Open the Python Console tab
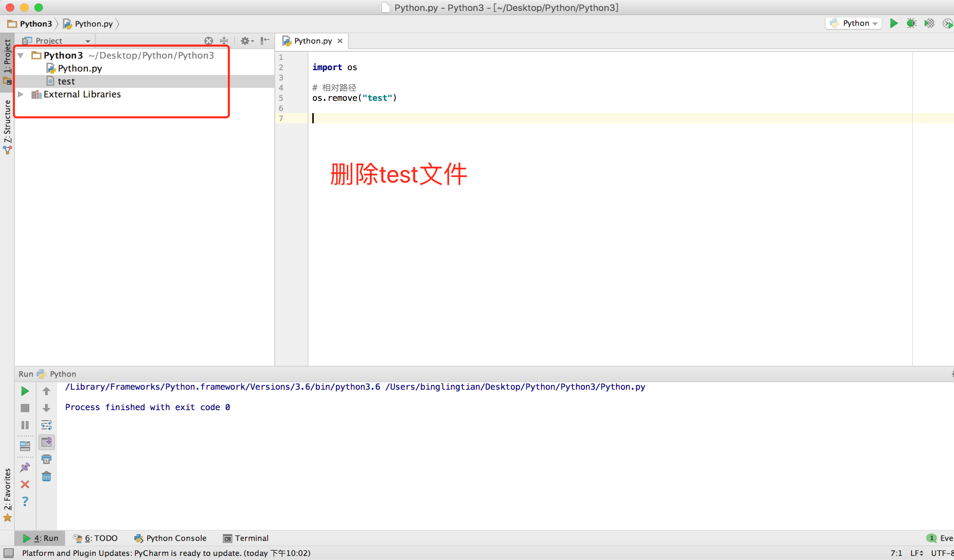This screenshot has width=954, height=560. pos(170,538)
